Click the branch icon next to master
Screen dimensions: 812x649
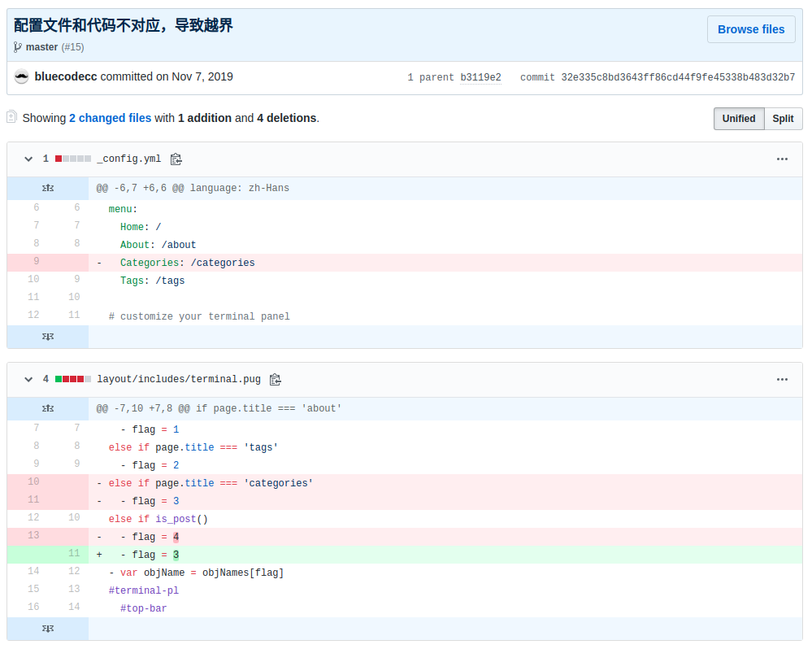(x=17, y=47)
